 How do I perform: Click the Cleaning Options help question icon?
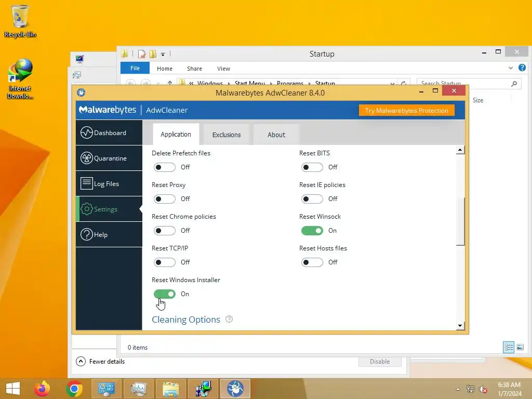[229, 319]
